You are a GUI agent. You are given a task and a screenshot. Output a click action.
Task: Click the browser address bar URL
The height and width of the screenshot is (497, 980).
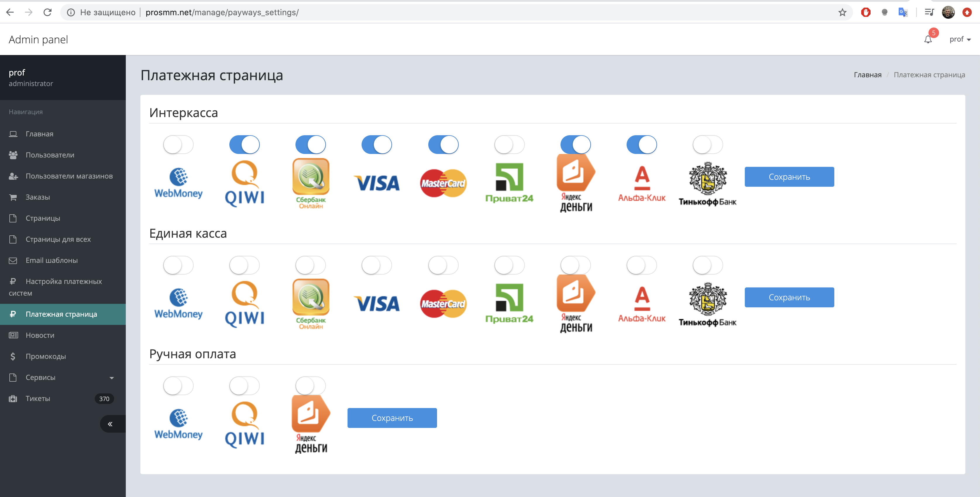222,13
